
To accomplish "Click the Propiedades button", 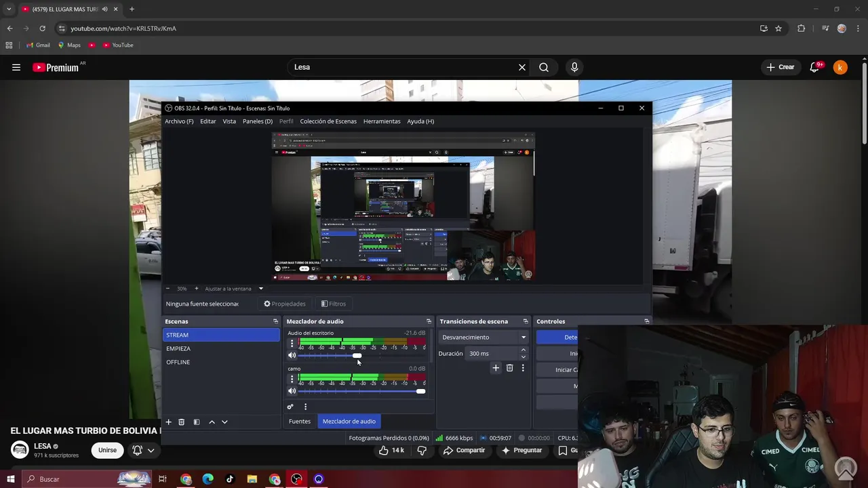I will tap(285, 304).
